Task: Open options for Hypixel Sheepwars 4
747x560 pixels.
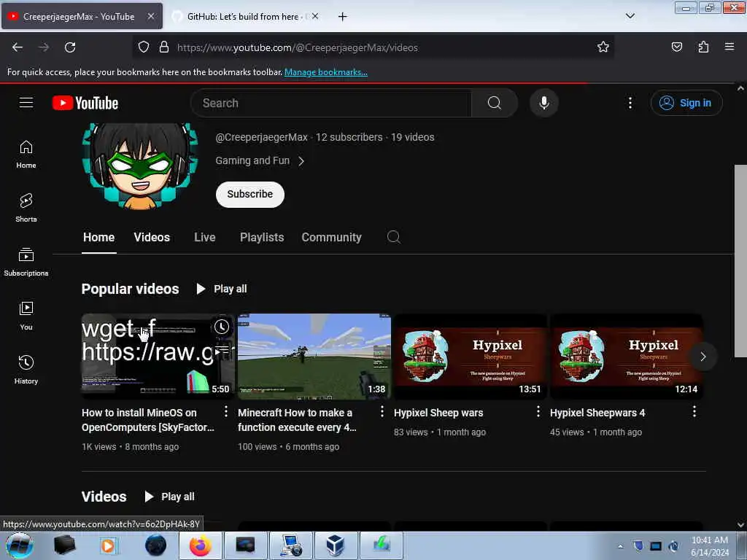Action: (x=694, y=411)
